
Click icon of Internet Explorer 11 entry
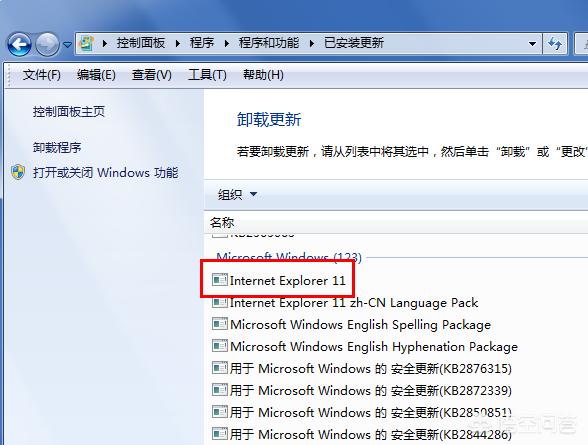[x=220, y=280]
